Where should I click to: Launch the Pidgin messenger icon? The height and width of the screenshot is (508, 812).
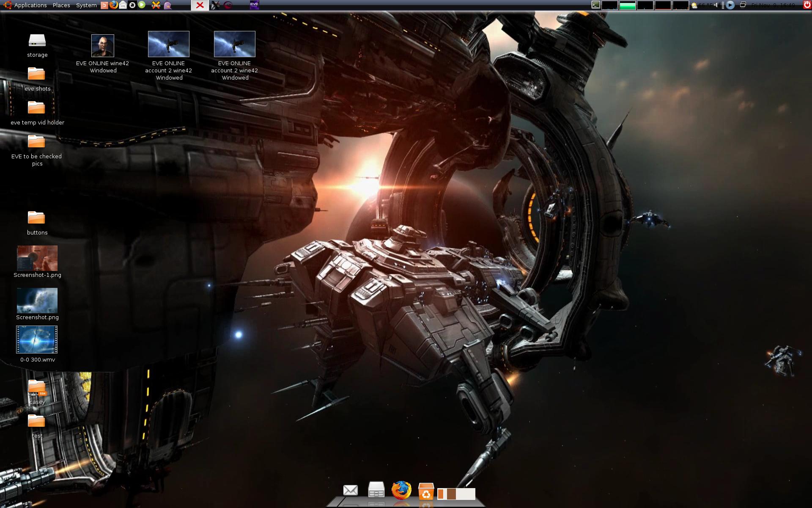click(x=167, y=5)
